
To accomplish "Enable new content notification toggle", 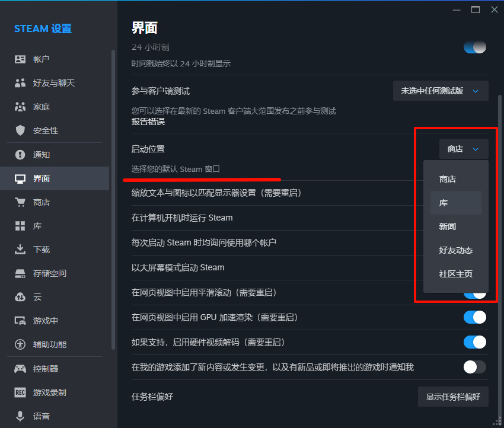I will coord(475,367).
